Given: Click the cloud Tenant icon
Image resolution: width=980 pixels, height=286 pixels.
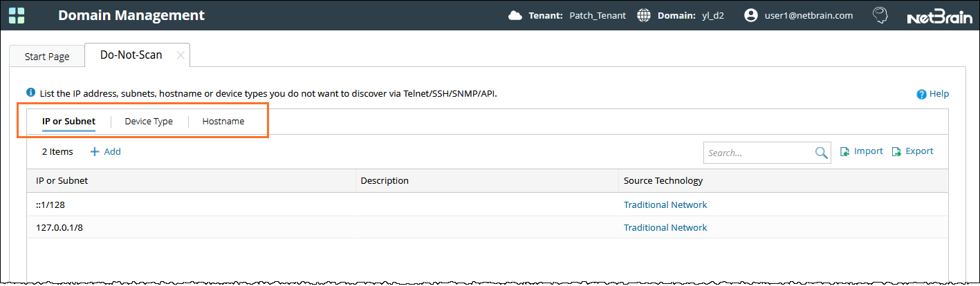Looking at the screenshot, I should 515,15.
